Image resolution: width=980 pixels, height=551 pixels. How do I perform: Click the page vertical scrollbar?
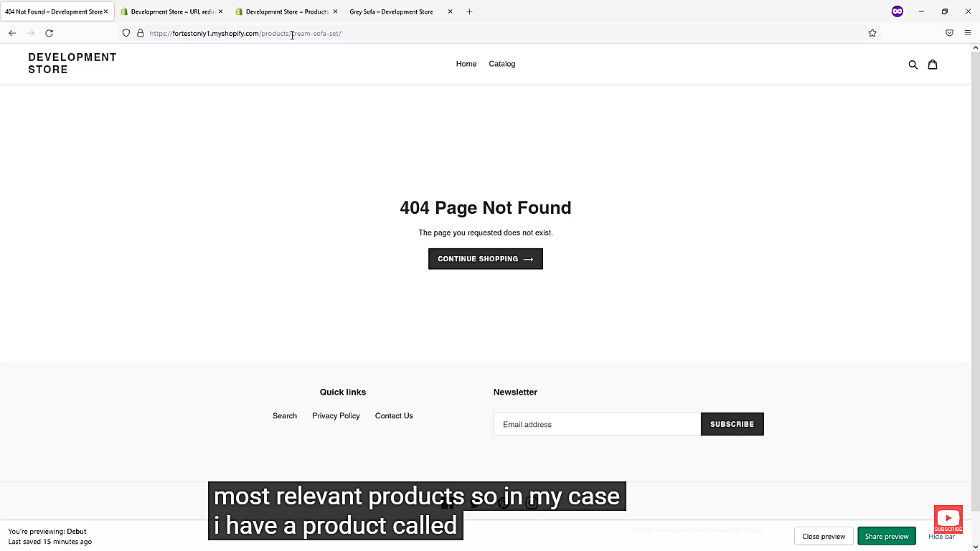pyautogui.click(x=976, y=280)
